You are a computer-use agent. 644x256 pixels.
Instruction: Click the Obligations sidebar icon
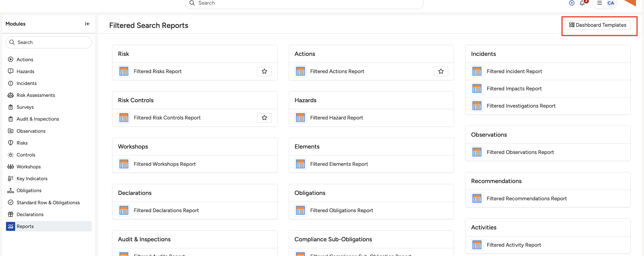coord(11,190)
